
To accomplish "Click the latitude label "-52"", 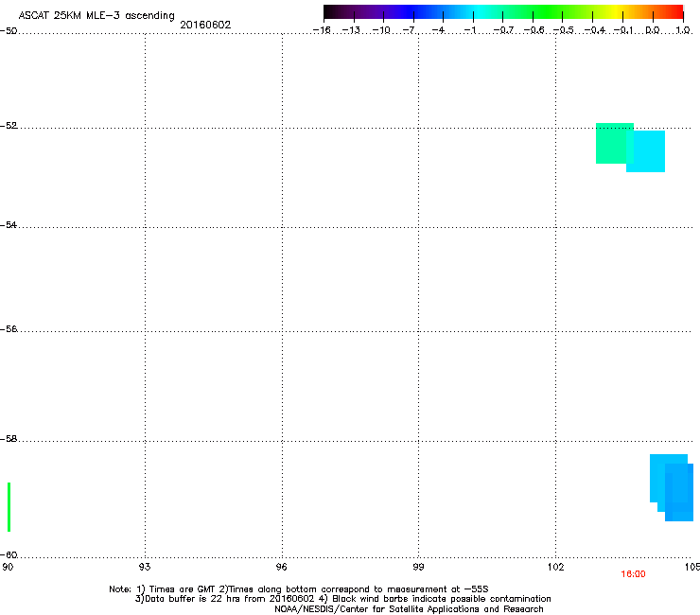I will (x=9, y=126).
